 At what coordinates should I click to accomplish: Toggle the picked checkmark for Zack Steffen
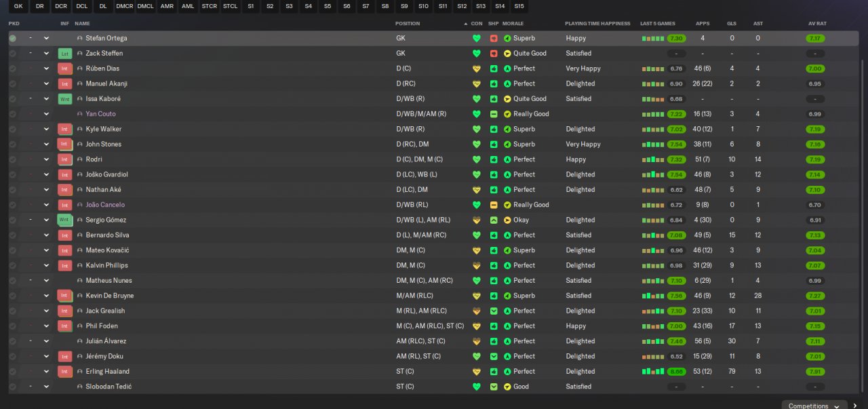click(x=13, y=54)
